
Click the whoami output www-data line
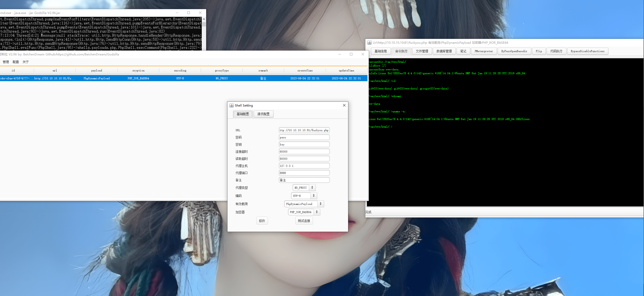374,104
